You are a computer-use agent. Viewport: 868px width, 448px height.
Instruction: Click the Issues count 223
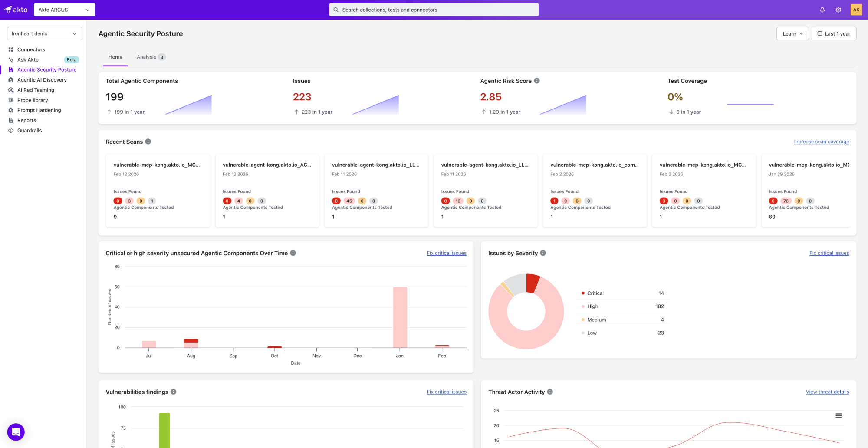[x=302, y=97]
